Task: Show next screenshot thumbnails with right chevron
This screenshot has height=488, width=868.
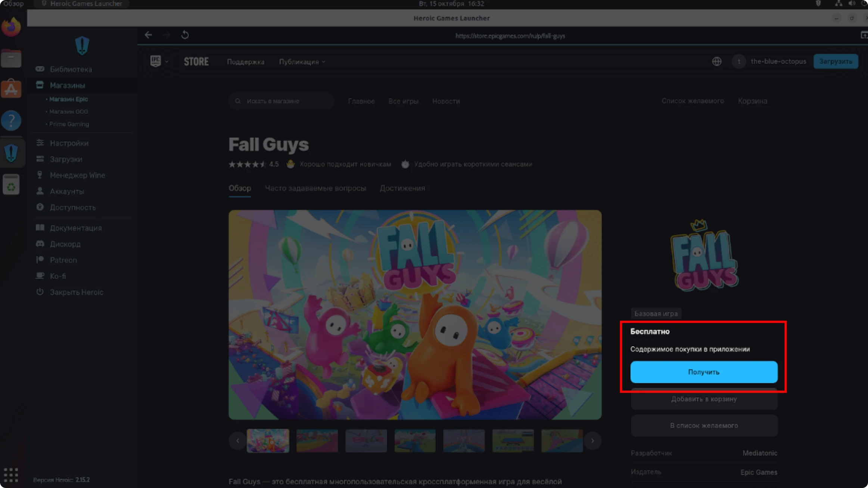Action: (x=592, y=441)
